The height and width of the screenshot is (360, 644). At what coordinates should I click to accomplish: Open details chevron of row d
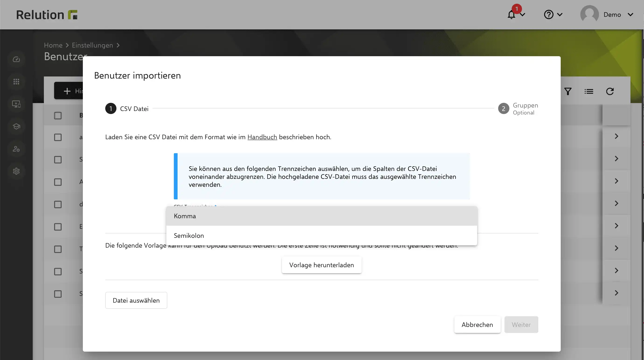616,203
